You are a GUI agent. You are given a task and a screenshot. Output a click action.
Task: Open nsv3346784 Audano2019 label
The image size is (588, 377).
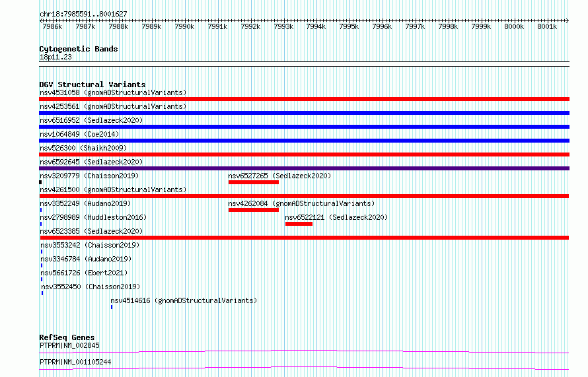click(x=86, y=259)
